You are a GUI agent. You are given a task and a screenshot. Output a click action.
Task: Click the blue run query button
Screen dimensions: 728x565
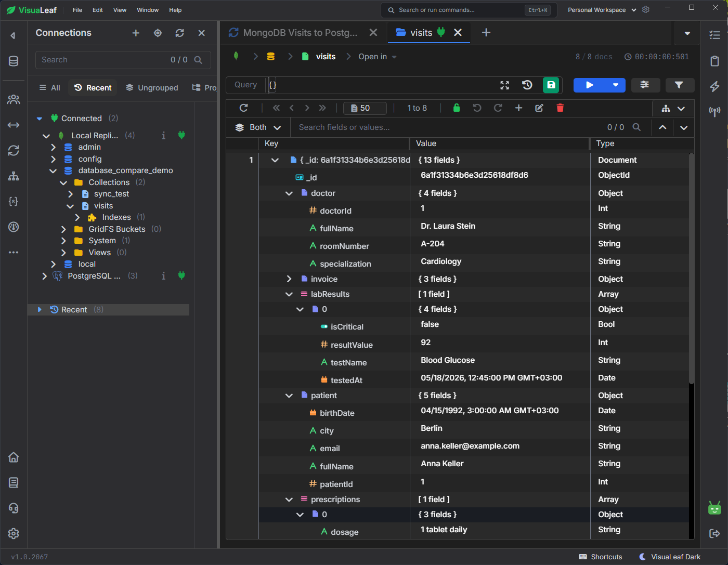590,85
